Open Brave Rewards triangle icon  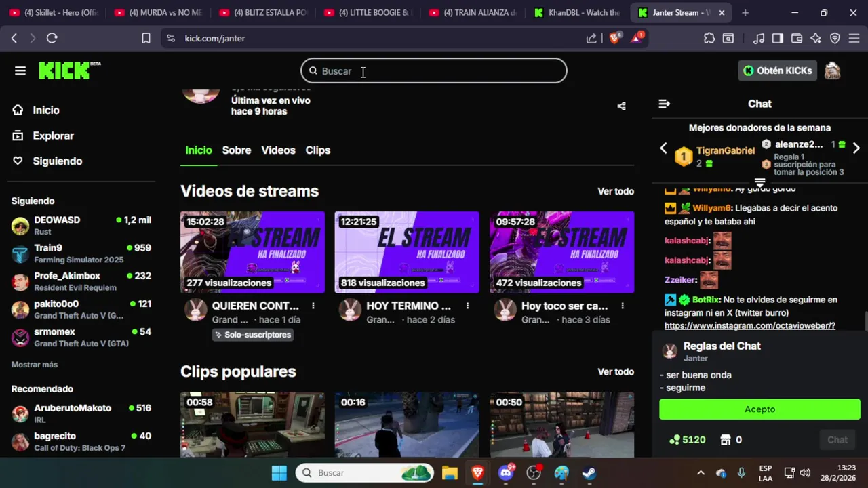click(637, 38)
